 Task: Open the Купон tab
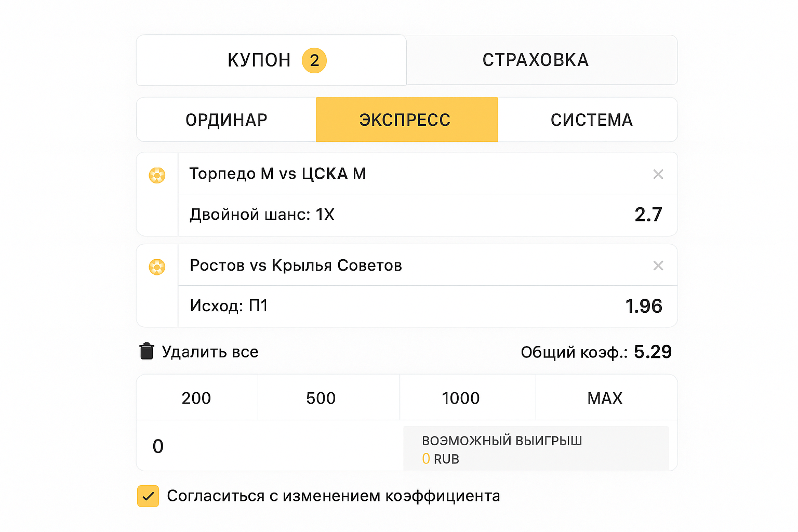tap(259, 60)
